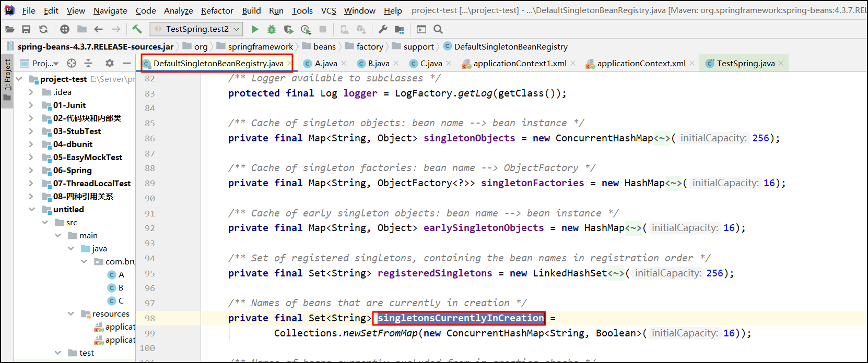This screenshot has width=868, height=363.
Task: Click Scroll from Source target icon
Action: coord(72,63)
